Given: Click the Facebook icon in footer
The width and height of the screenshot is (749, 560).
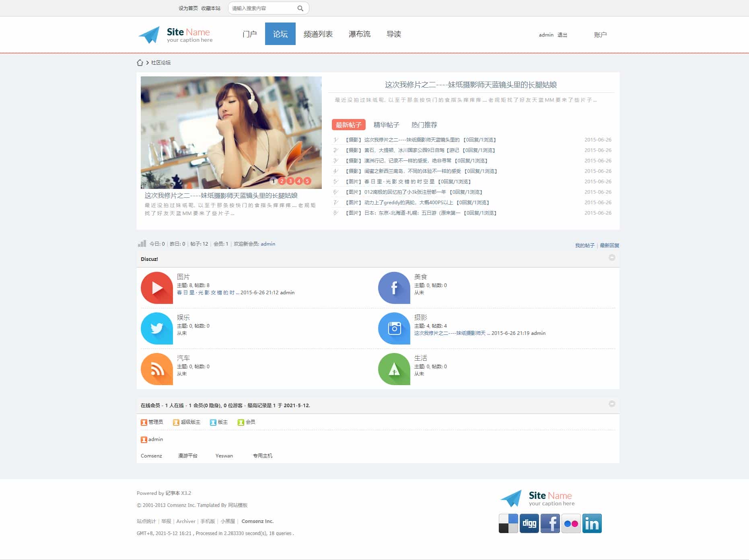Looking at the screenshot, I should (x=550, y=523).
